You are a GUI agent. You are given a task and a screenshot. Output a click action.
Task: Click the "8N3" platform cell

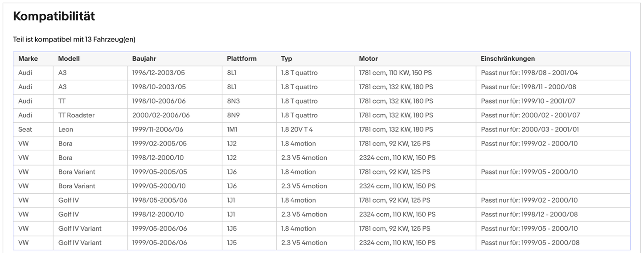click(x=234, y=101)
